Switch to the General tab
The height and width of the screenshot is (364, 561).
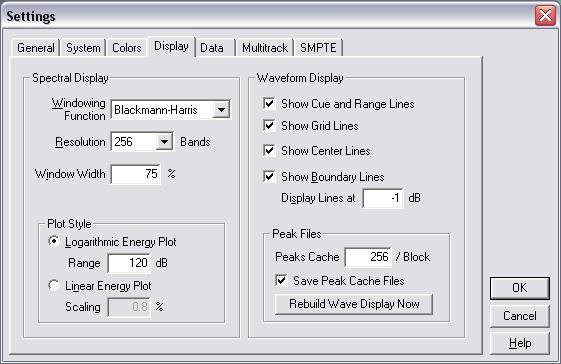(x=36, y=48)
